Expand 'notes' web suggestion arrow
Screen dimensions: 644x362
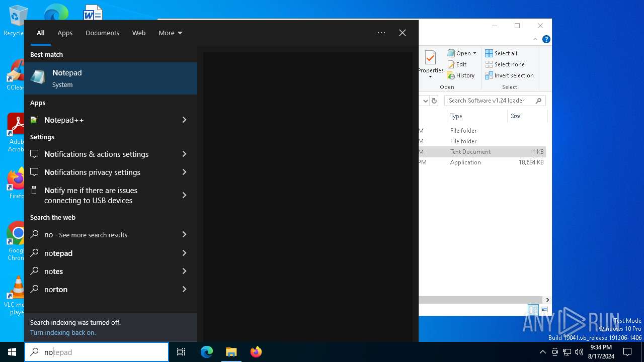click(184, 271)
